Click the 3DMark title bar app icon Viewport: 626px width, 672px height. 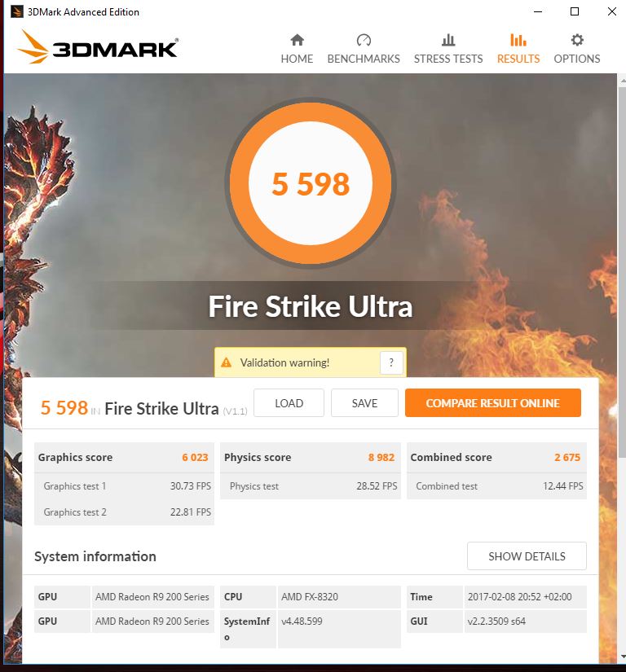16,11
